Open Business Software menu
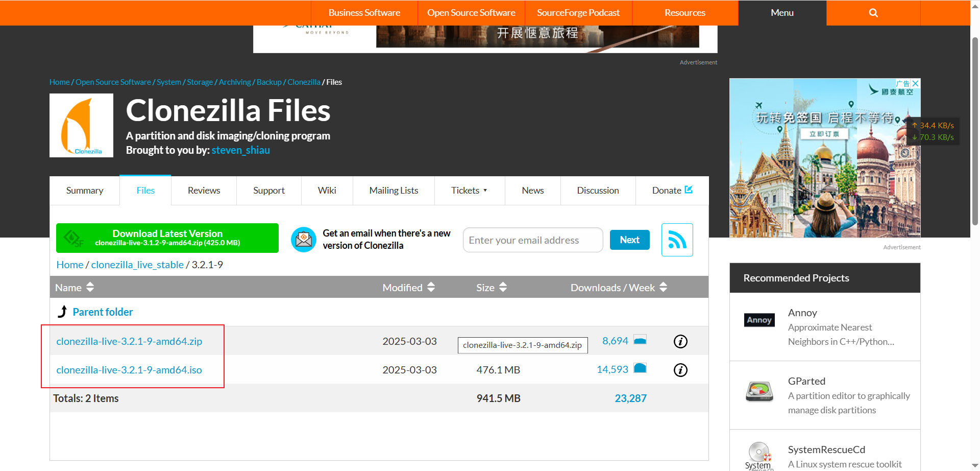 [364, 13]
